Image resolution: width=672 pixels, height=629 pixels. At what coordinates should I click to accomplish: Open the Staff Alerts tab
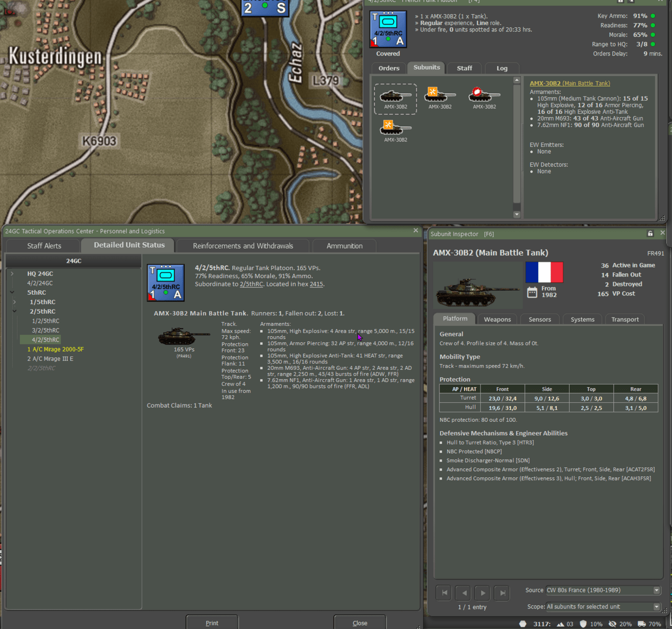click(x=44, y=246)
